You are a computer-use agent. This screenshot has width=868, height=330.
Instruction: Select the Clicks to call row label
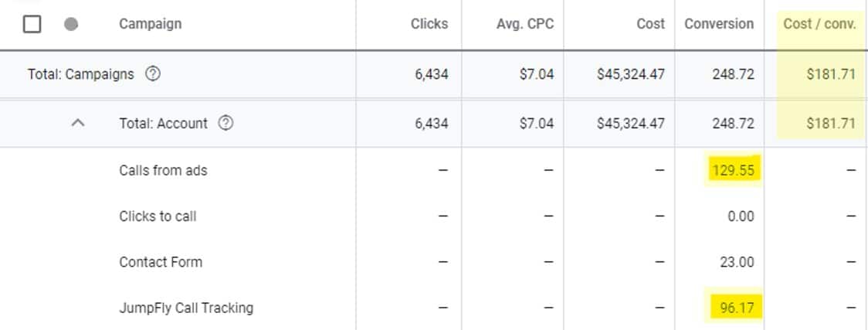(x=158, y=216)
